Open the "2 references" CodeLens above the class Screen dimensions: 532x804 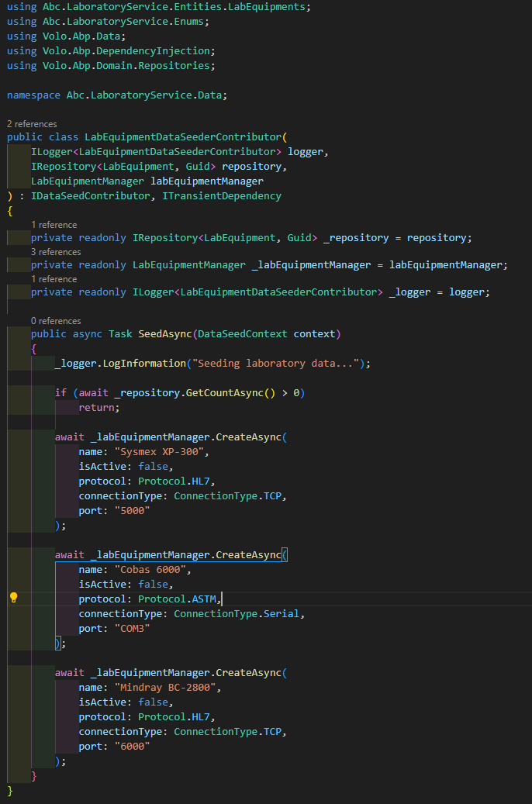coord(32,124)
